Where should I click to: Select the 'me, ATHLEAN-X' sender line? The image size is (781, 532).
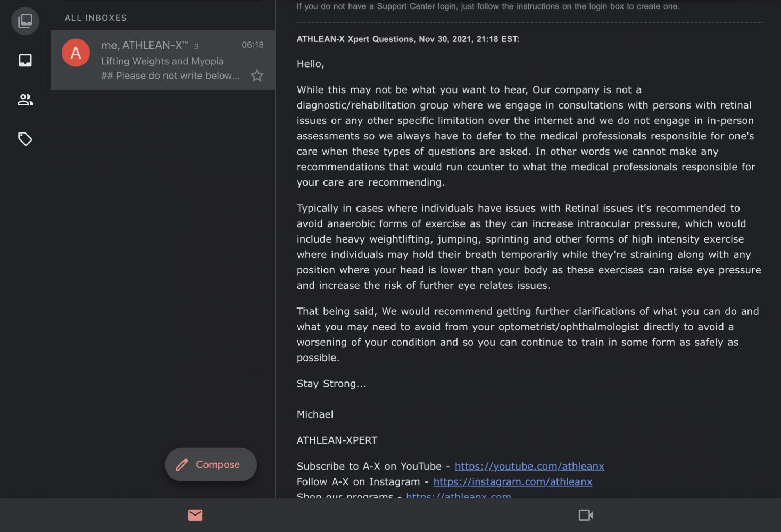pyautogui.click(x=150, y=45)
